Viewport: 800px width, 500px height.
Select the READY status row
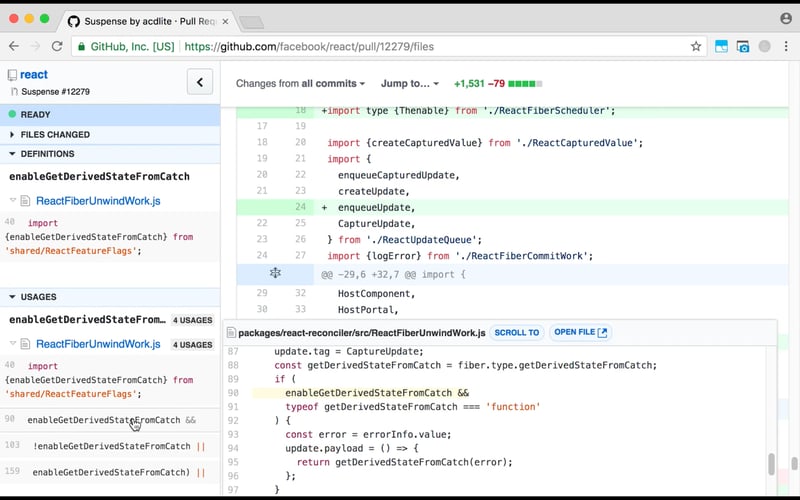(x=110, y=115)
